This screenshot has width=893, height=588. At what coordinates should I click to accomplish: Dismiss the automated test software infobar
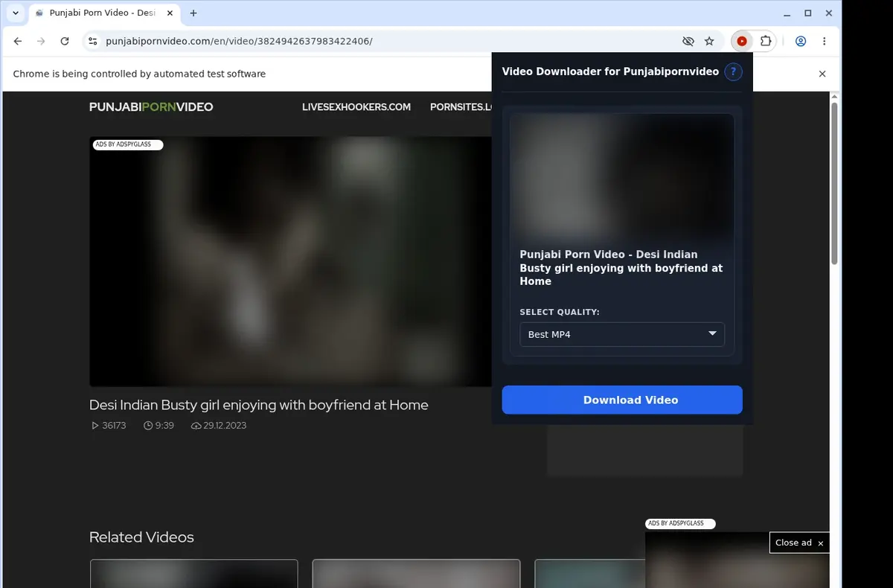point(822,74)
